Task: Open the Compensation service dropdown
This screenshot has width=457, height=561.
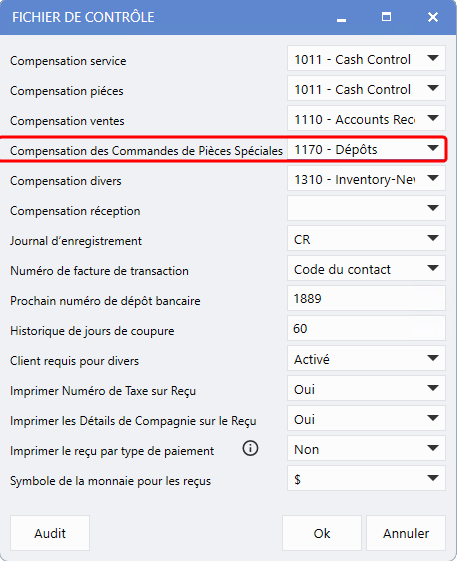Action: (366, 58)
